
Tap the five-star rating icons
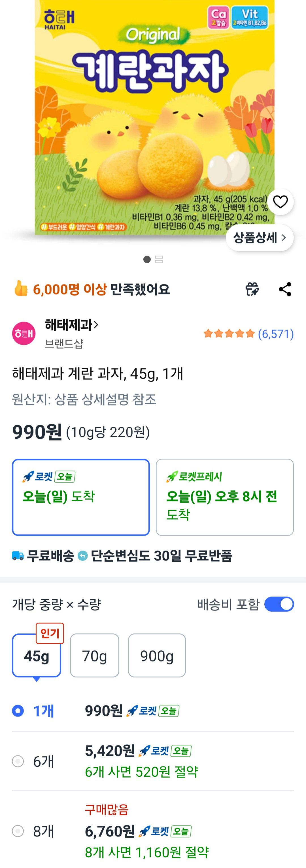(x=229, y=334)
